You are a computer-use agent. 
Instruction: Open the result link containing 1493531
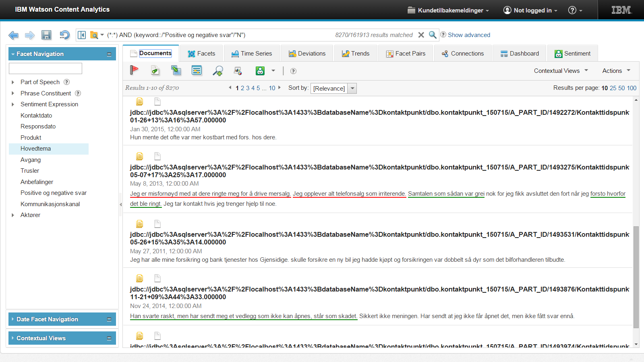379,238
